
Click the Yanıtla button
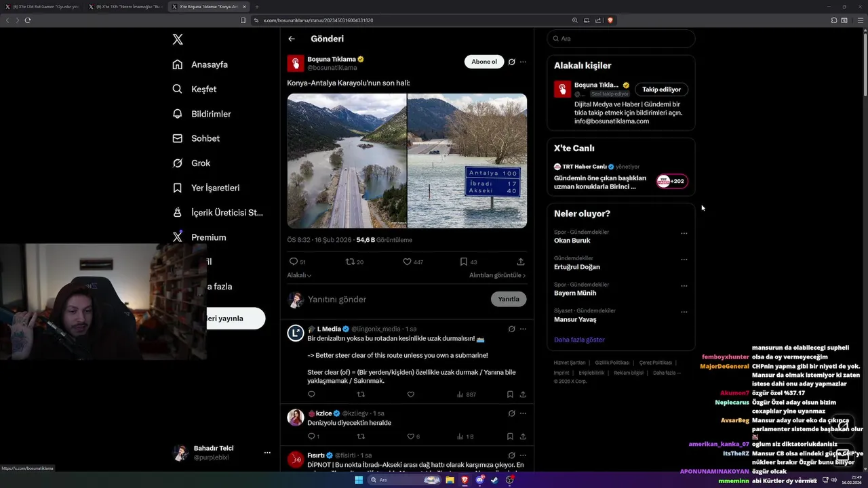(509, 299)
